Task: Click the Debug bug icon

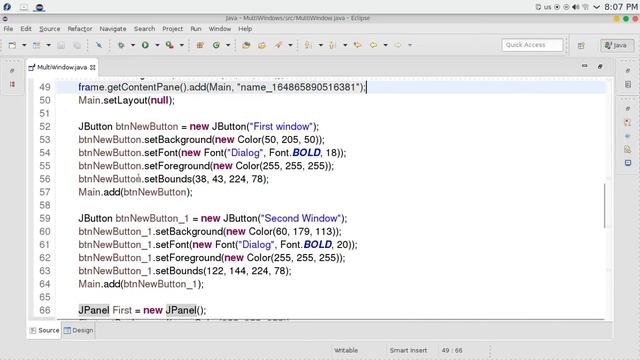Action: pos(121,45)
